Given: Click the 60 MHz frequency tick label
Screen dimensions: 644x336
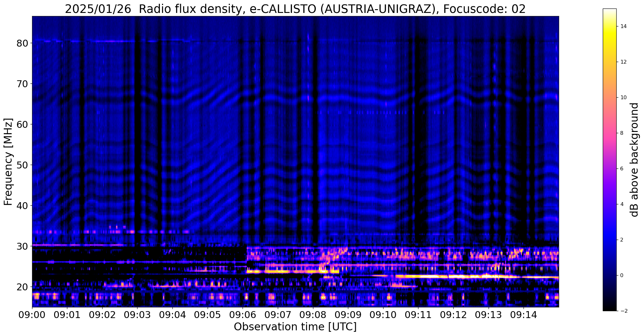Looking at the screenshot, I should click(x=22, y=124).
